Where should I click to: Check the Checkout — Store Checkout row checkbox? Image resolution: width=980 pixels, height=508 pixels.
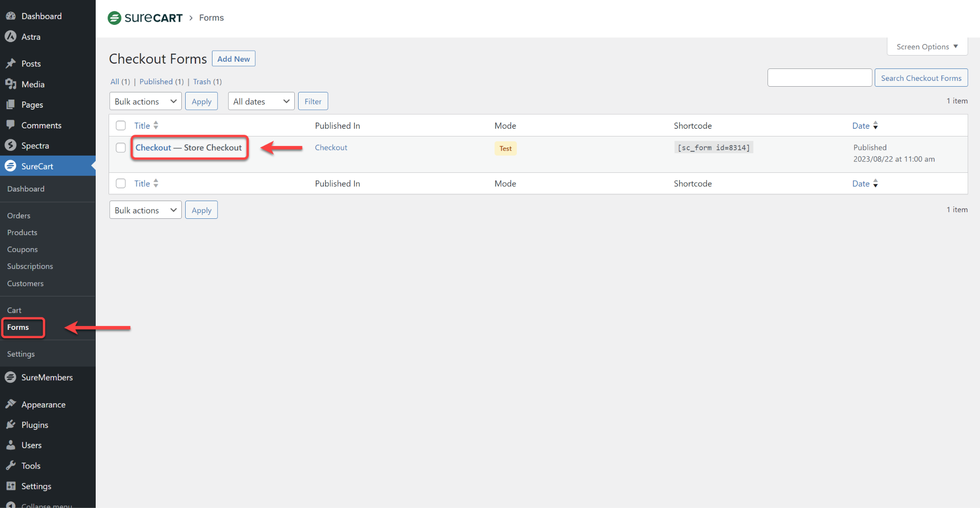click(121, 147)
